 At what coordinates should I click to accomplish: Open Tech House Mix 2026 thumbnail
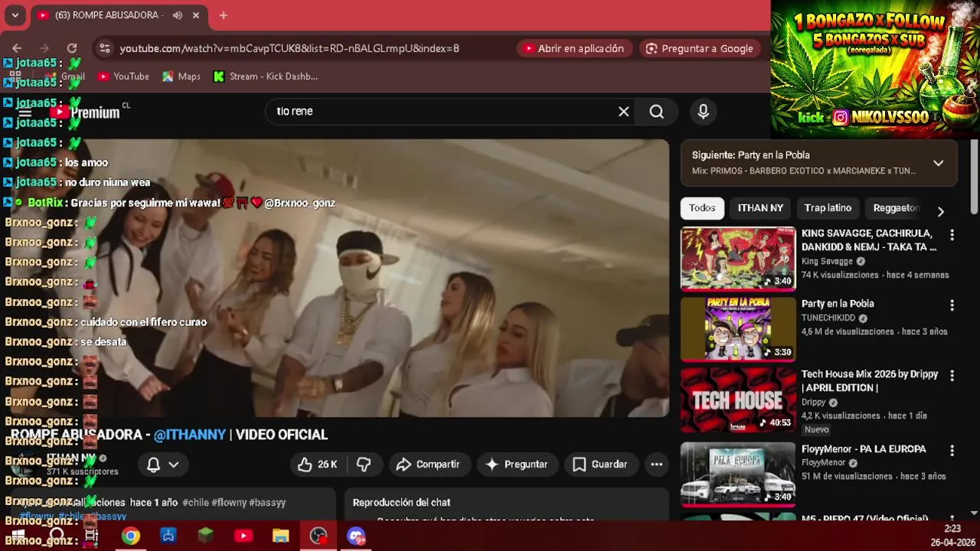(738, 400)
